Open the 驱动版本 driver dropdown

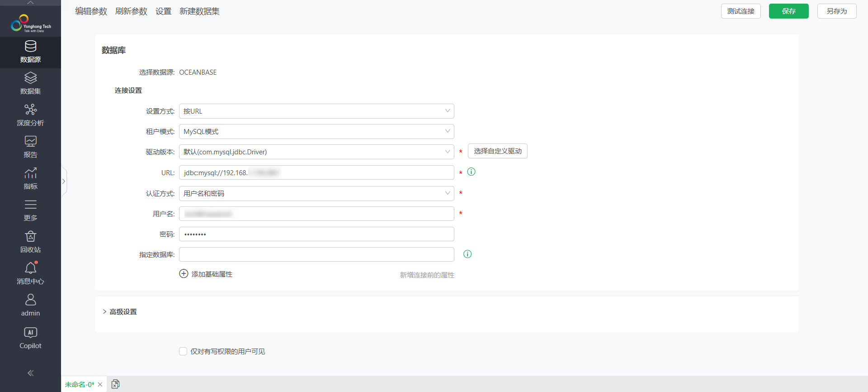tap(316, 152)
